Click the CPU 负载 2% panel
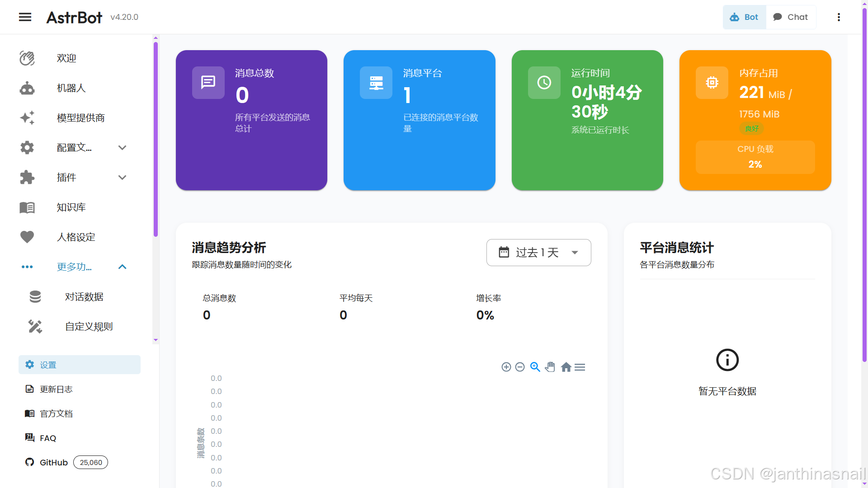 pos(755,157)
